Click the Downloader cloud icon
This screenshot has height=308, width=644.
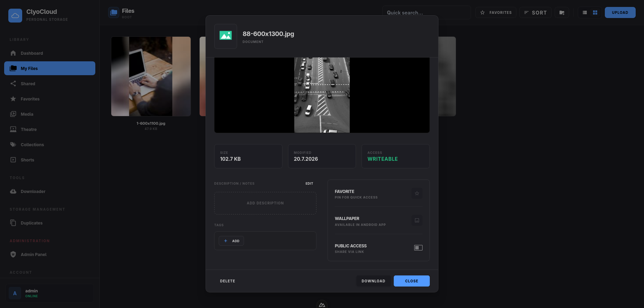click(x=13, y=191)
